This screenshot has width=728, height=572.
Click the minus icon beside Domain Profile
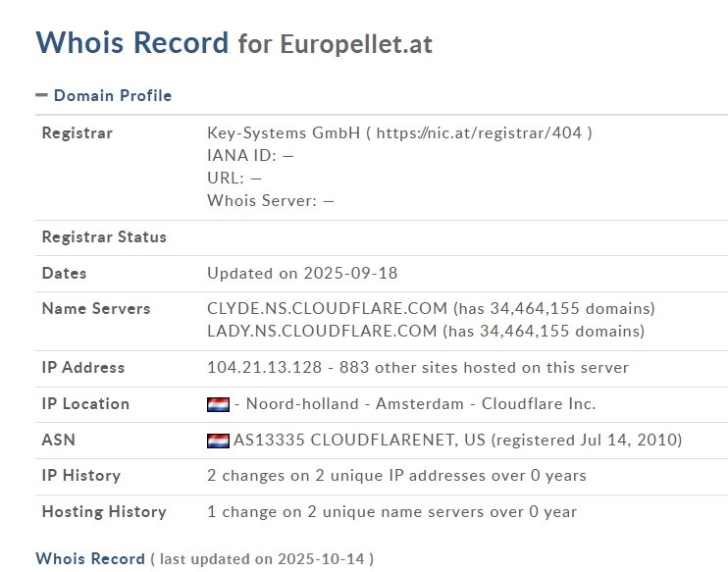[41, 95]
